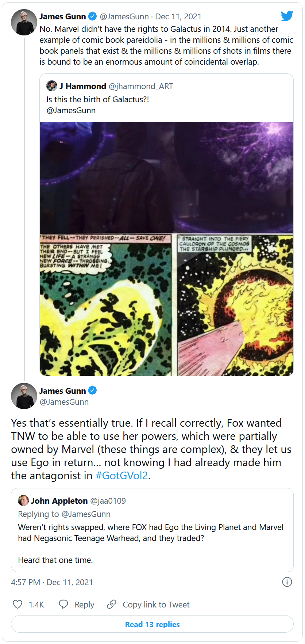Click the copy link chain icon

point(112,604)
